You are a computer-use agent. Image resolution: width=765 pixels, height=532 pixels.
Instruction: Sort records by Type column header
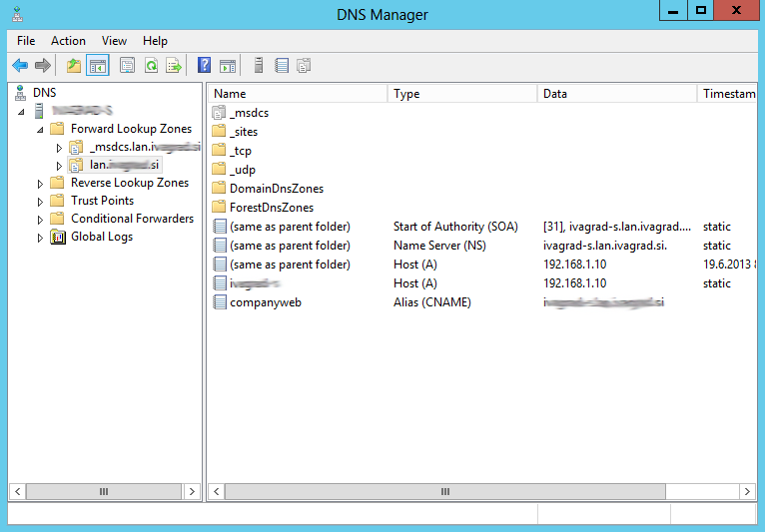pos(462,94)
